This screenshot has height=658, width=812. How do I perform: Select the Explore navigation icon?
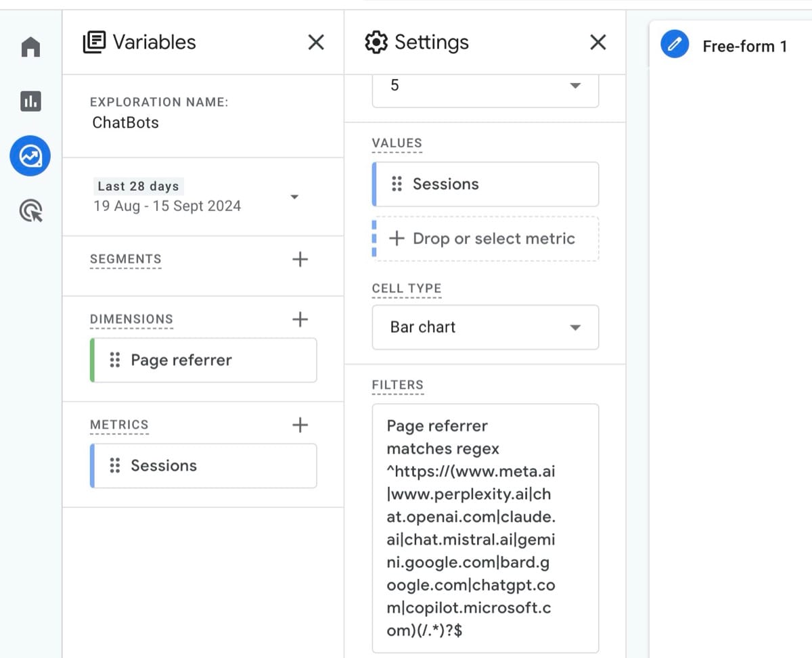pyautogui.click(x=30, y=156)
